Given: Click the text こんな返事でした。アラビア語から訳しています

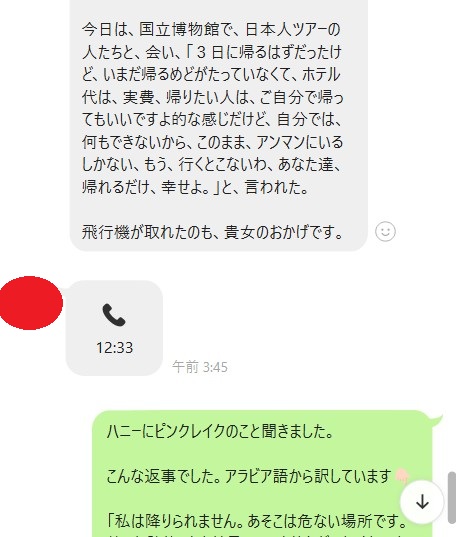Looking at the screenshot, I should pos(249,476).
